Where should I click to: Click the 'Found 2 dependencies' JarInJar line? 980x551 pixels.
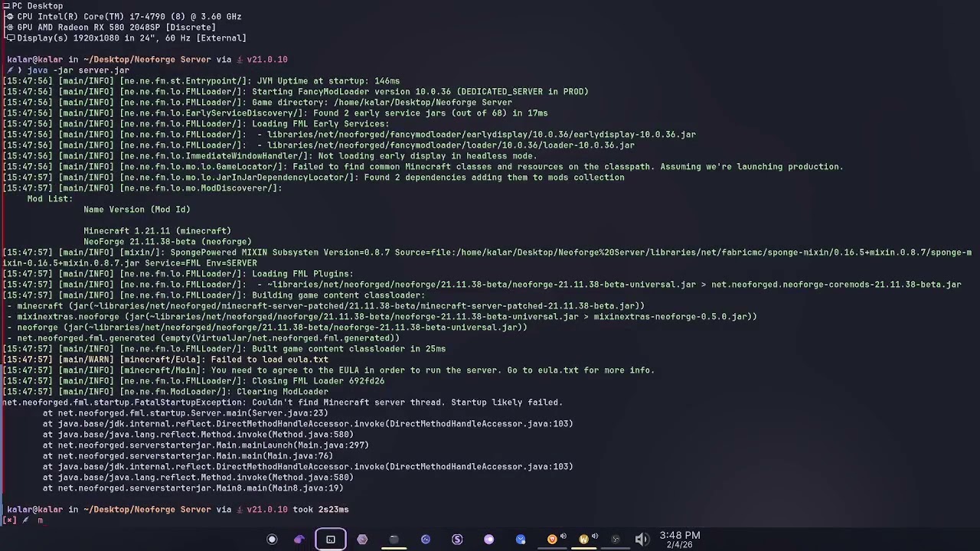[x=313, y=177]
